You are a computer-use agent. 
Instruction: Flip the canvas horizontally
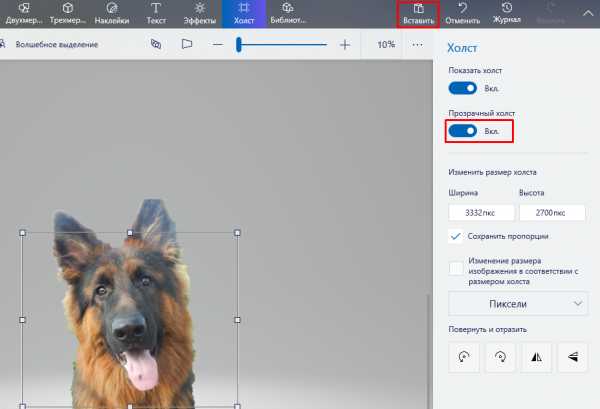coord(537,355)
